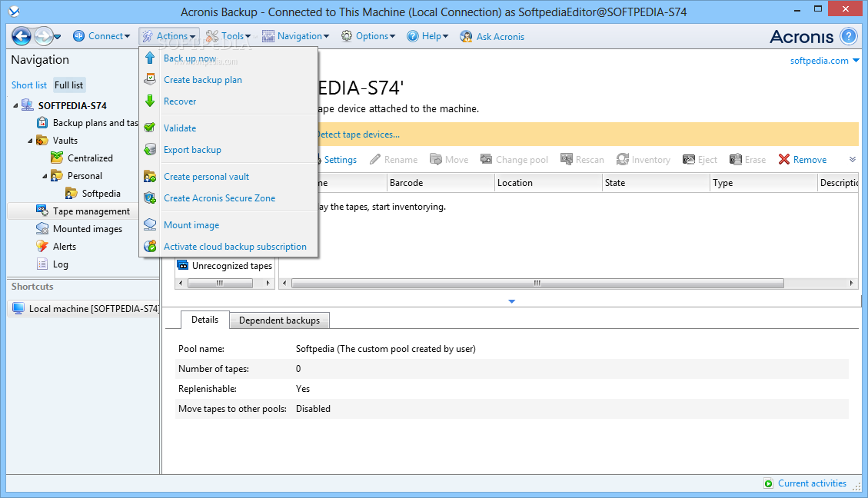
Task: Sort by Type column header
Action: point(763,183)
